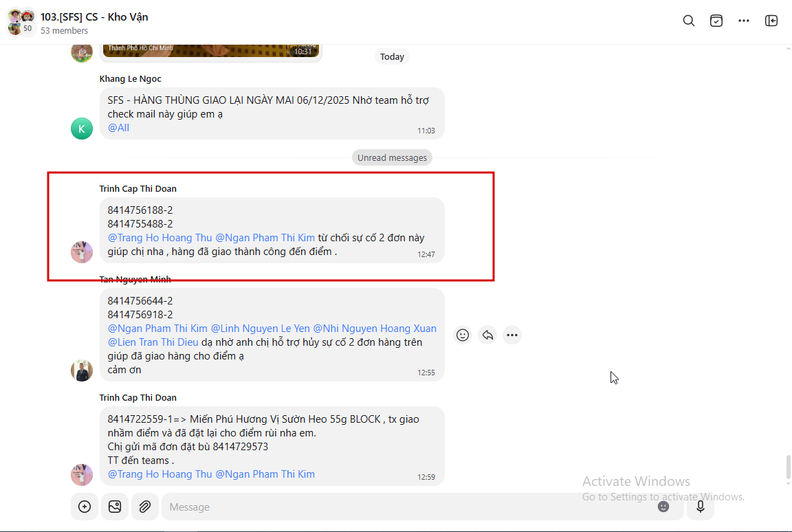This screenshot has height=532, width=792.
Task: Click @Ngan Pham Thi Kim in 12:55 message
Action: 157,329
